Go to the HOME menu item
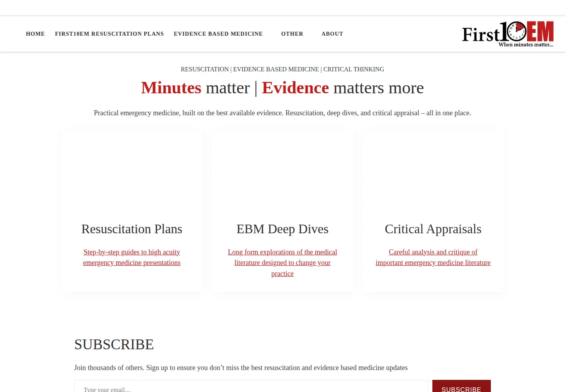The width and height of the screenshot is (565, 392). (x=35, y=34)
